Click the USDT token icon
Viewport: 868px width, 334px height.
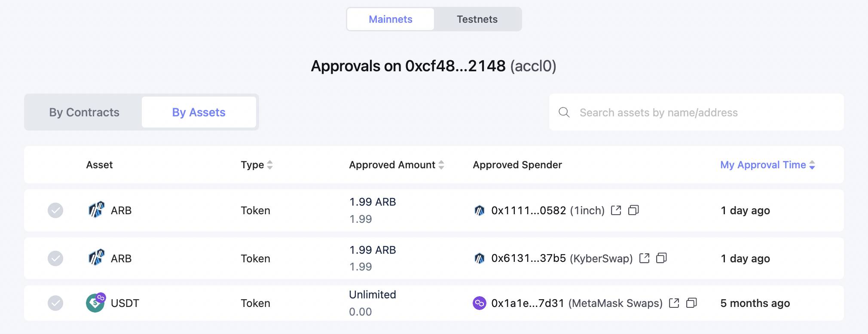tap(95, 303)
